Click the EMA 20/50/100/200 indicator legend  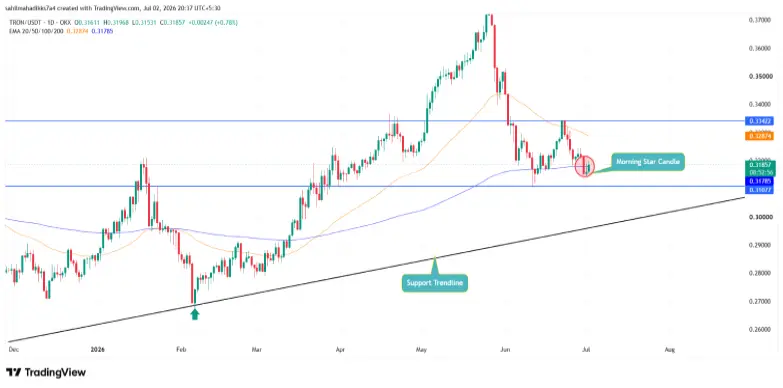[x=32, y=29]
